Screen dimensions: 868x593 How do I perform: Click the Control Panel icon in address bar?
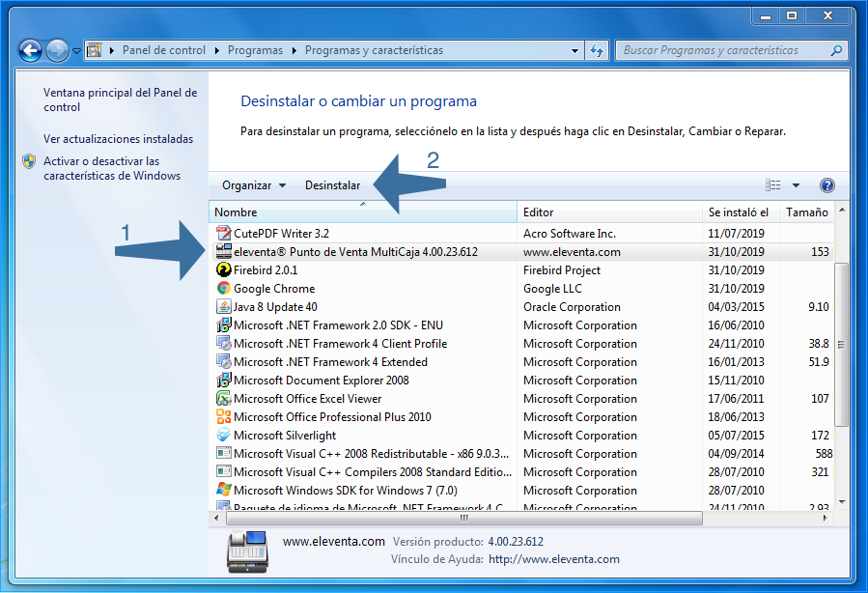click(94, 50)
